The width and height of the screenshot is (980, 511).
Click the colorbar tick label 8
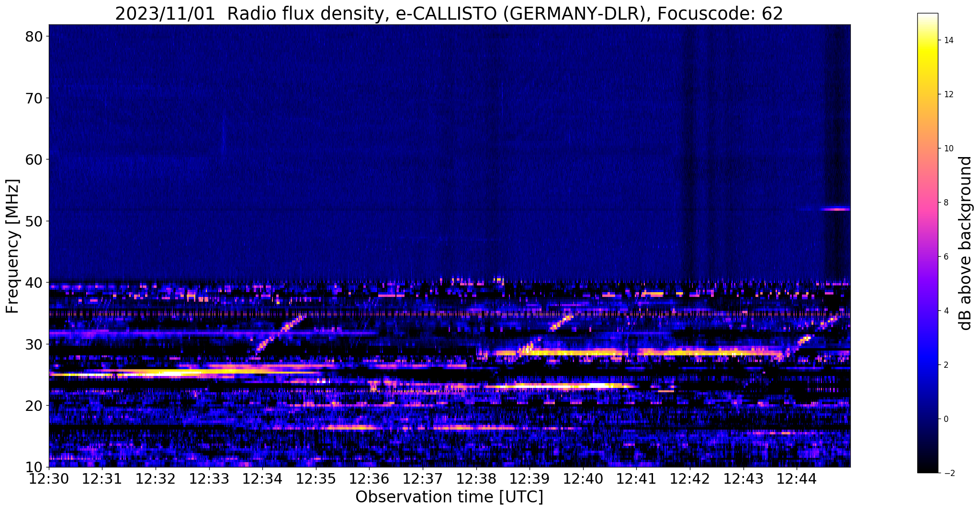946,203
